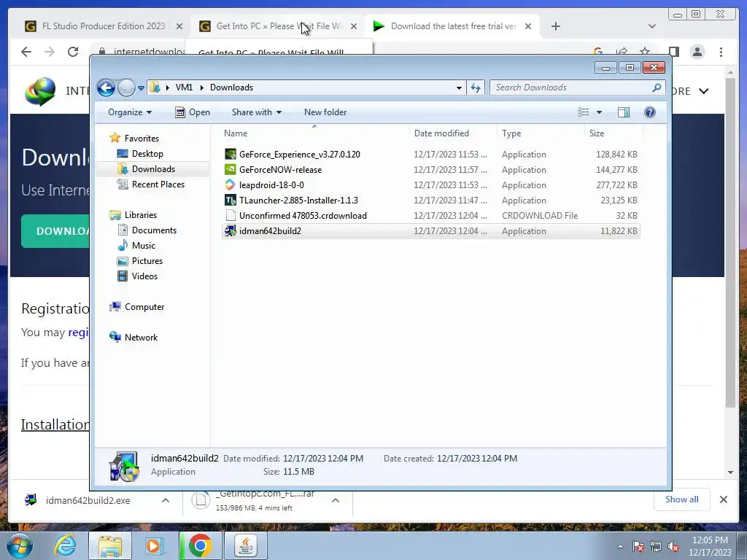Toggle the preview pane icon
Viewport: 747px width, 560px height.
(x=623, y=112)
